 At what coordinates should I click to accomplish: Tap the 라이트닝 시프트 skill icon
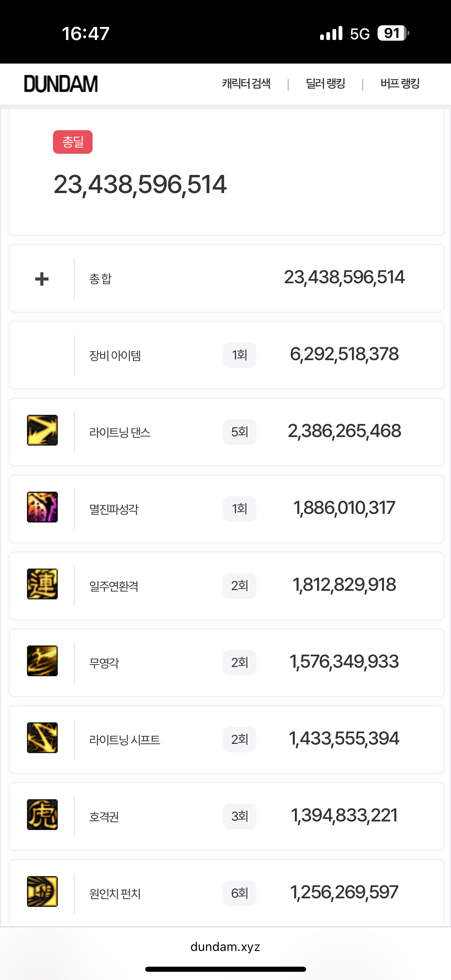pos(42,738)
